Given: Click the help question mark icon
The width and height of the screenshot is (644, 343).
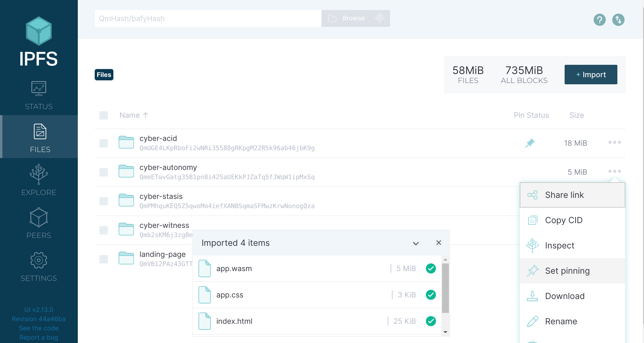Looking at the screenshot, I should coord(599,20).
